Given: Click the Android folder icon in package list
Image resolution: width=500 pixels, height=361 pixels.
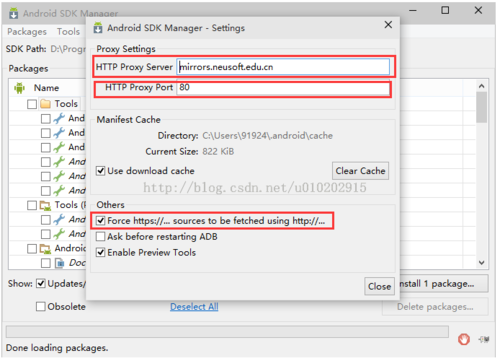Looking at the screenshot, I should [45, 249].
